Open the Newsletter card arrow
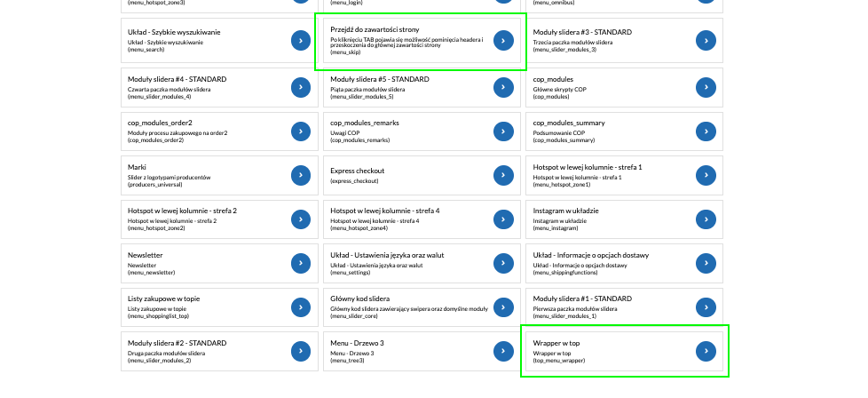Image resolution: width=868 pixels, height=398 pixels. click(301, 263)
